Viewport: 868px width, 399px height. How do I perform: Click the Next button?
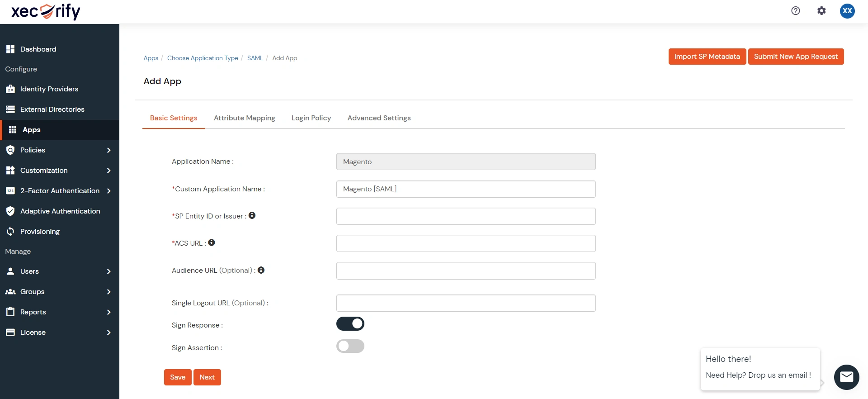[207, 377]
